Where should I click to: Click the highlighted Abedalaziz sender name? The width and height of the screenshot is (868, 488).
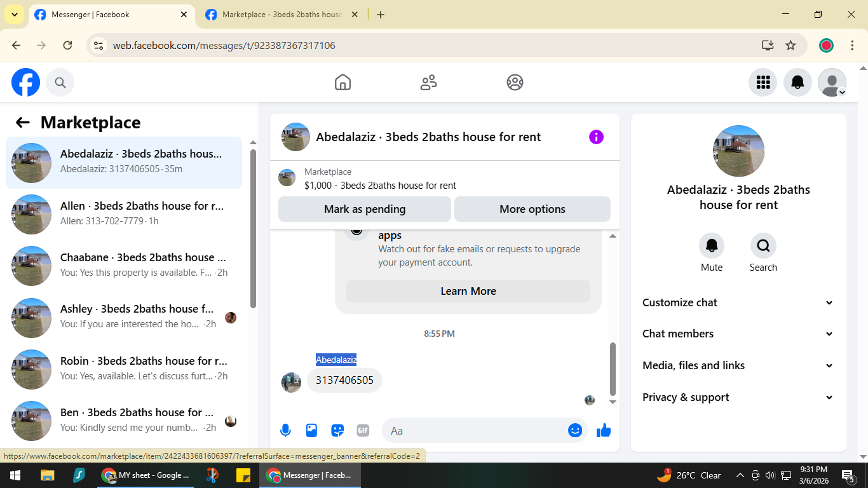click(336, 360)
